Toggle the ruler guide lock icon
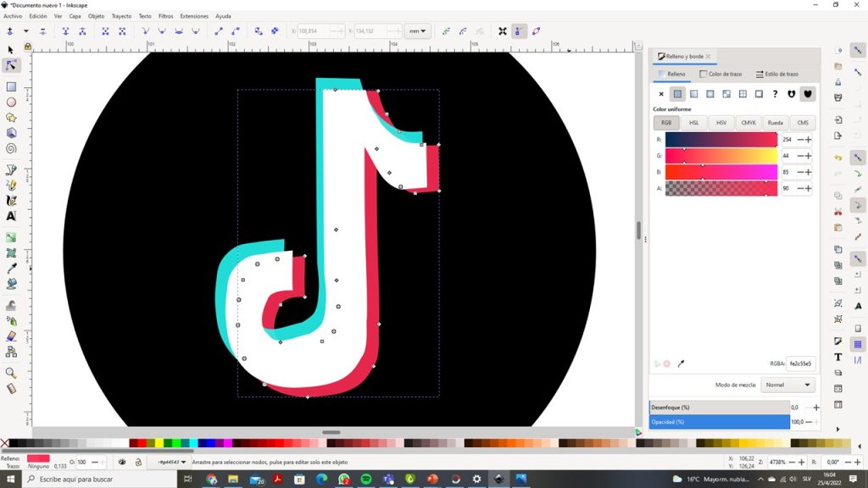Image resolution: width=868 pixels, height=488 pixels. (28, 47)
